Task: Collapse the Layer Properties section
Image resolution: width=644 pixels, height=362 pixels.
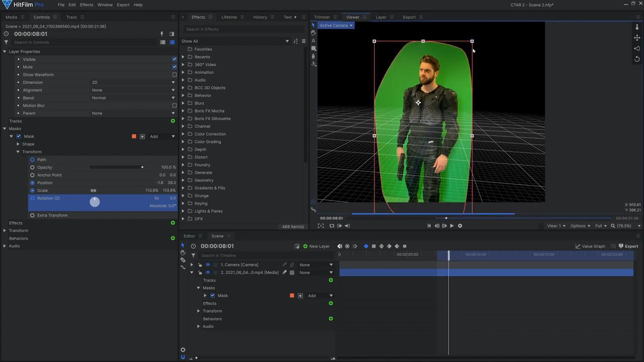Action: [x=5, y=52]
